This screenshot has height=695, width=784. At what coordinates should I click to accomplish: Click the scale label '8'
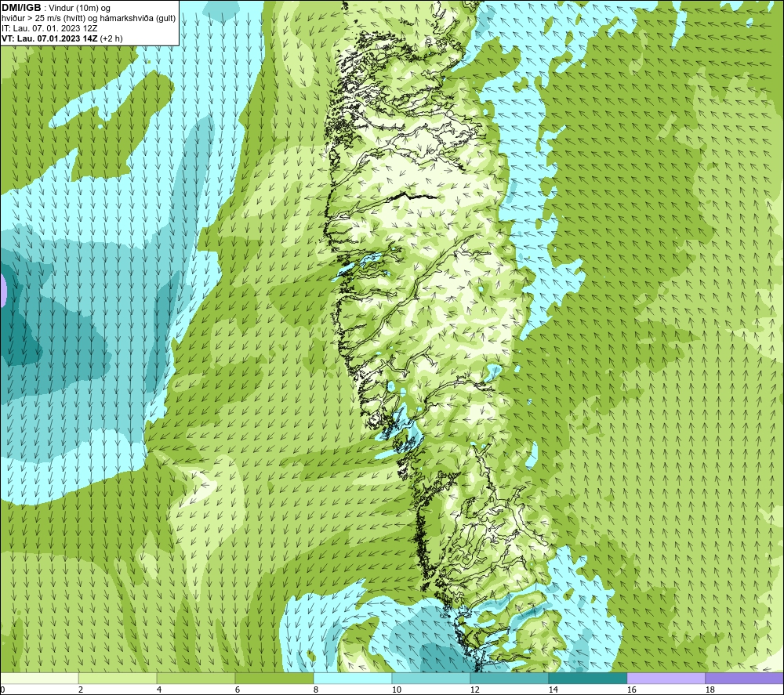point(316,690)
